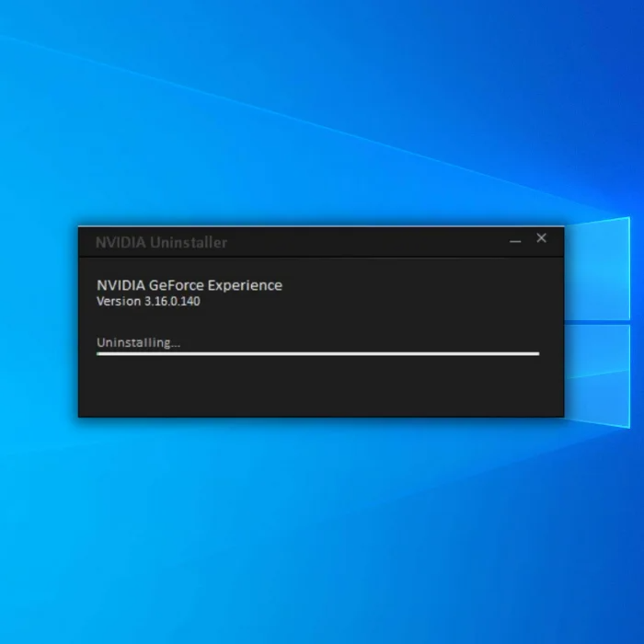The height and width of the screenshot is (644, 644).
Task: Minimize the NVIDIA Uninstaller window
Action: 515,241
